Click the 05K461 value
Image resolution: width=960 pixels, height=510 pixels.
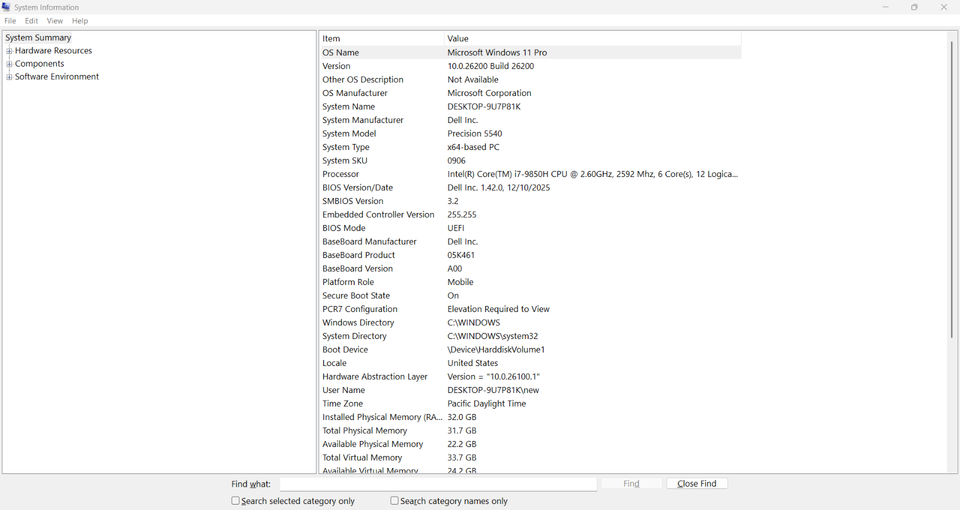(x=461, y=255)
